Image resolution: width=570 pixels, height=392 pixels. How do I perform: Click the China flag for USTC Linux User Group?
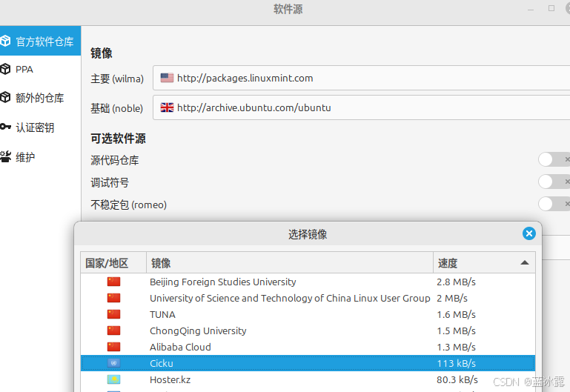[x=113, y=298]
